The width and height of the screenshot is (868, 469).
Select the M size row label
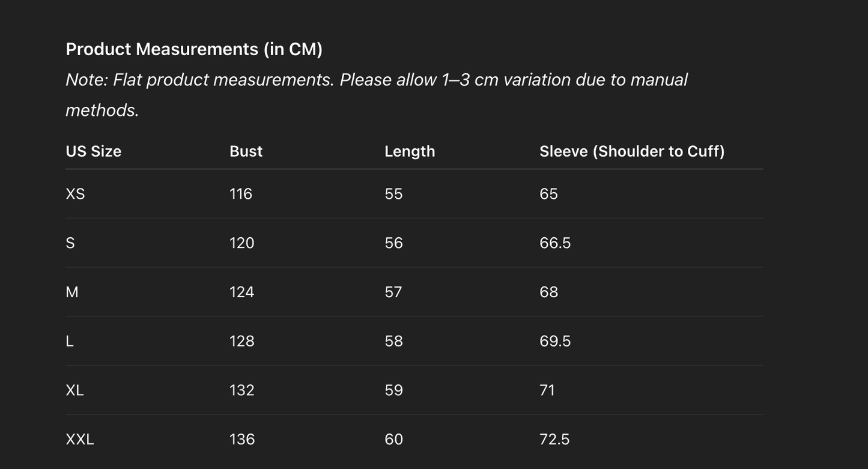pos(72,292)
